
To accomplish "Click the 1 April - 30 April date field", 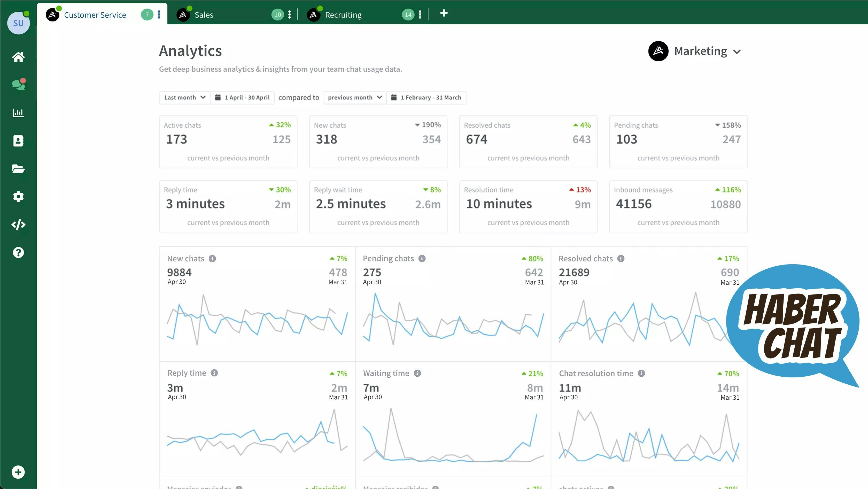I will (x=243, y=97).
